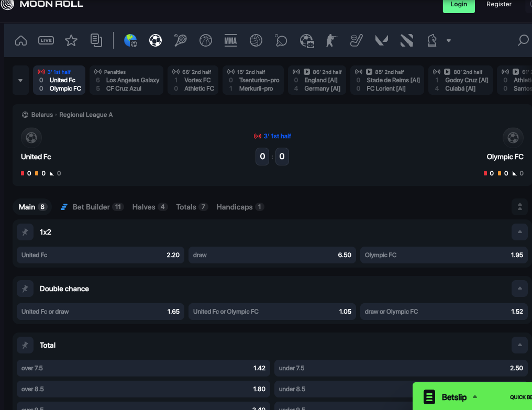532x410 pixels.
Task: Bet on Olympic FC at 1.95
Action: coord(444,255)
